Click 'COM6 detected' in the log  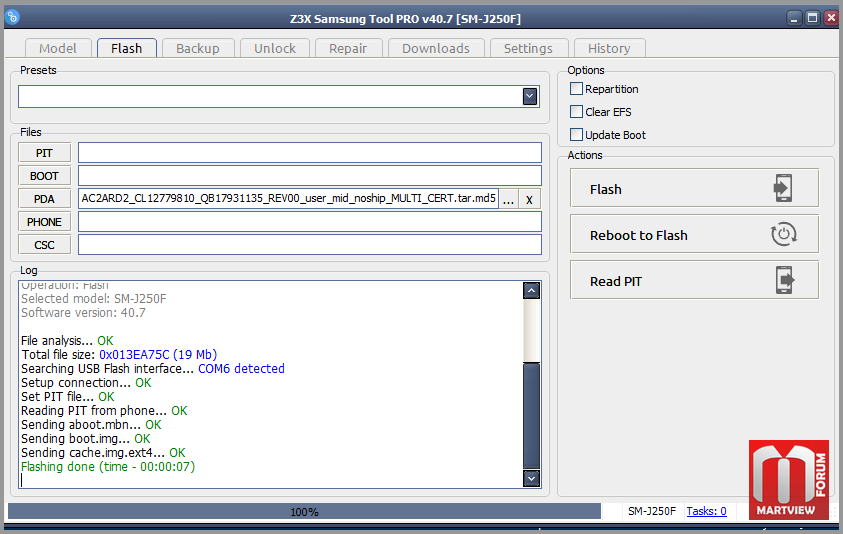(241, 369)
